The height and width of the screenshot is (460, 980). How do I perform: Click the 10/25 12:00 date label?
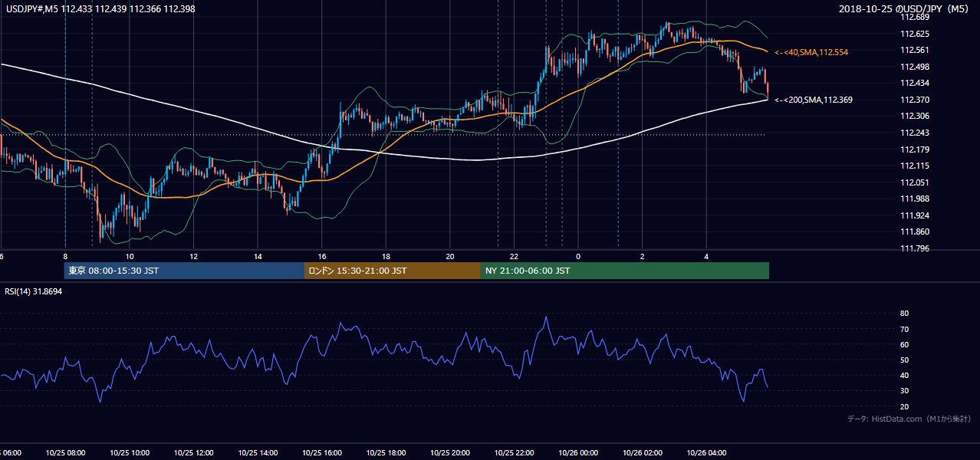[193, 453]
